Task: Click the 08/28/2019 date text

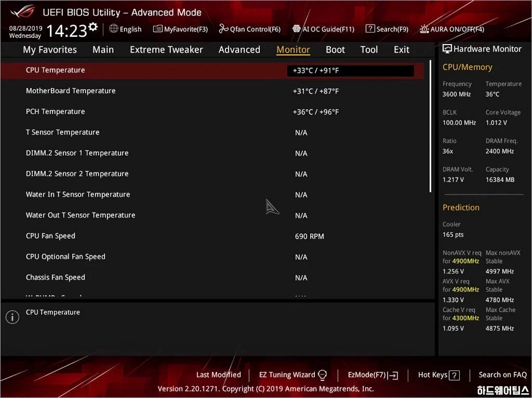Action: point(25,28)
